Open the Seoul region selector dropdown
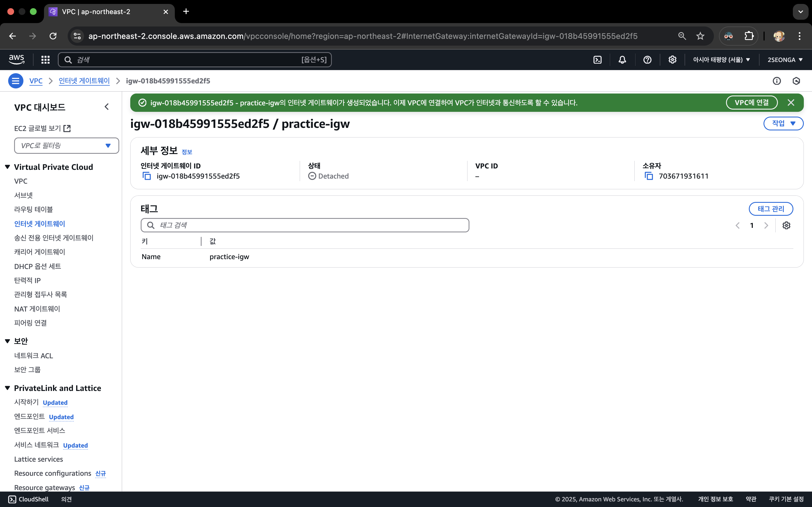Screen dimensions: 812x507 [x=721, y=60]
